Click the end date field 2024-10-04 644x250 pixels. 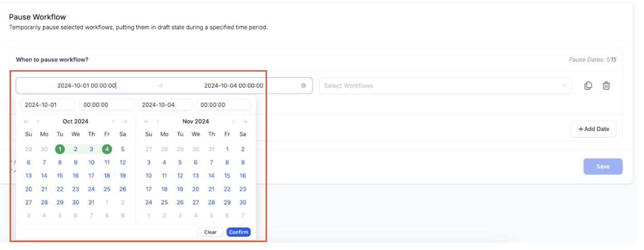(x=165, y=105)
